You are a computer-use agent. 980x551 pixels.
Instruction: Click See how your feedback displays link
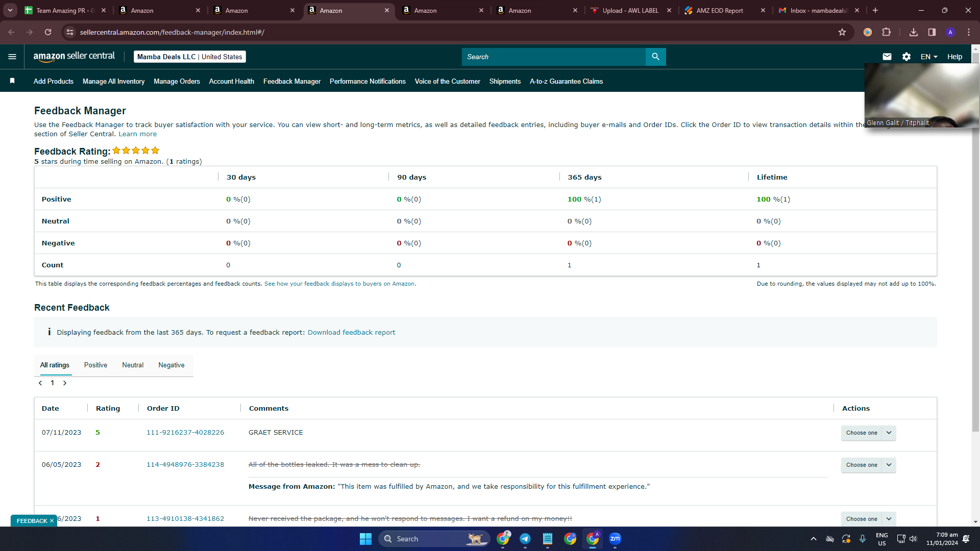click(340, 284)
